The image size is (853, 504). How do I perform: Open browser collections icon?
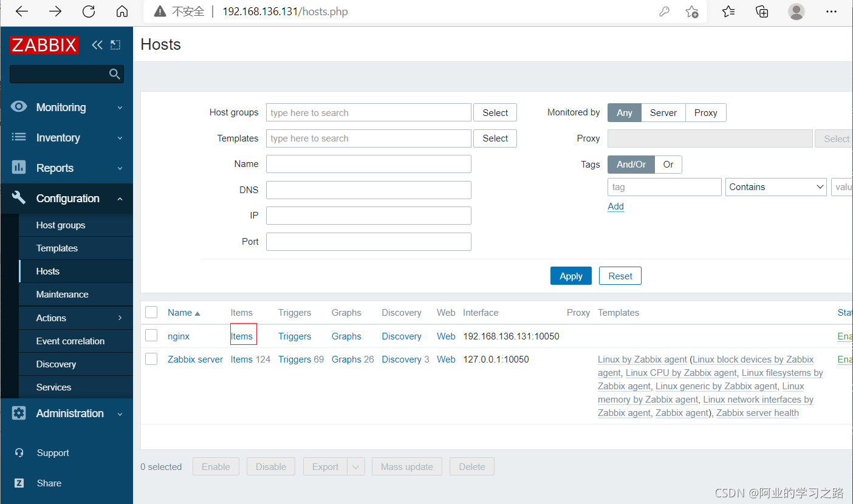click(762, 12)
